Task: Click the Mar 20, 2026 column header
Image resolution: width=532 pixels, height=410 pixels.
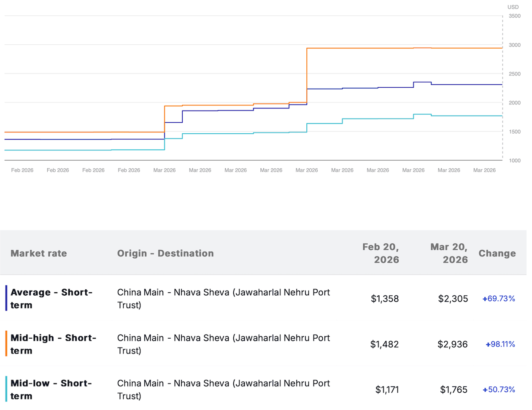Action: tap(449, 253)
